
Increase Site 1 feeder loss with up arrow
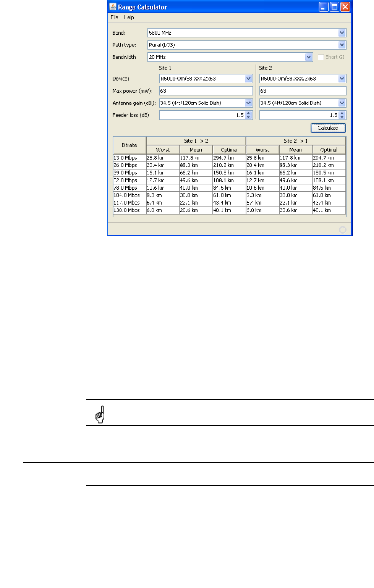coord(249,113)
